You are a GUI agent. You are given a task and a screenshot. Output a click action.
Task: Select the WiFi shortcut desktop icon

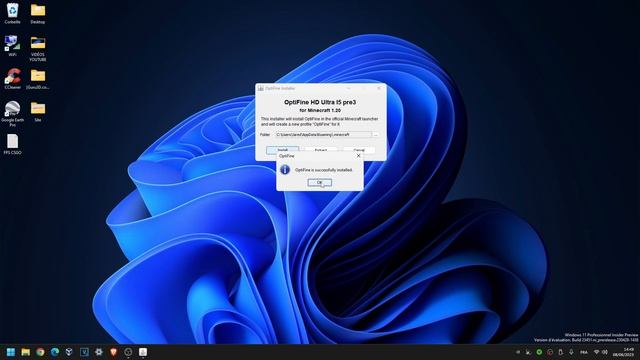click(x=13, y=46)
